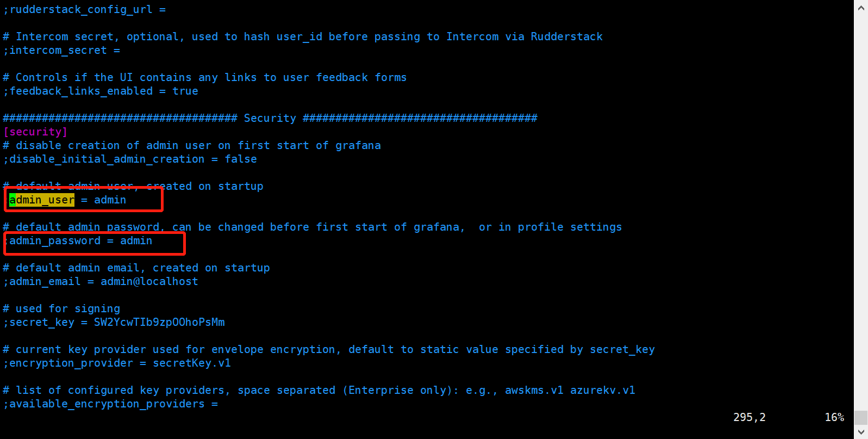The width and height of the screenshot is (868, 439).
Task: Click the scrollbar up arrow
Action: coord(861,8)
